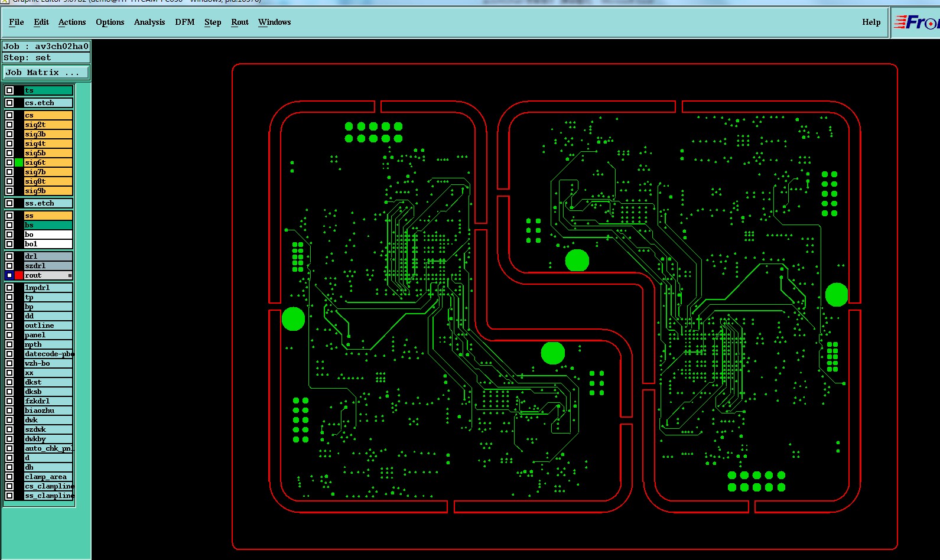Open the DFM menu

(x=185, y=22)
